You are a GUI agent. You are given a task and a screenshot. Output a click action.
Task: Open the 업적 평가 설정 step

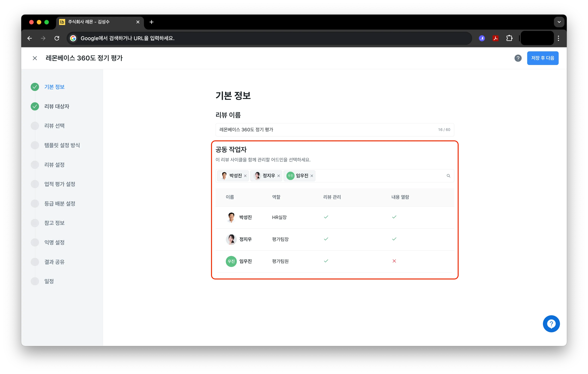coord(60,184)
